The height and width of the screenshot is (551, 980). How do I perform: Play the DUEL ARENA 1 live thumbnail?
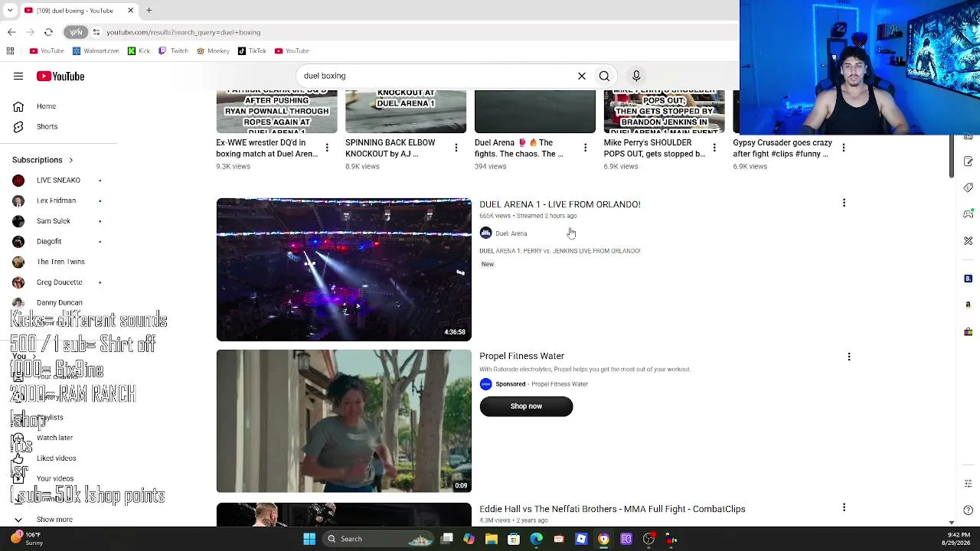(x=344, y=269)
